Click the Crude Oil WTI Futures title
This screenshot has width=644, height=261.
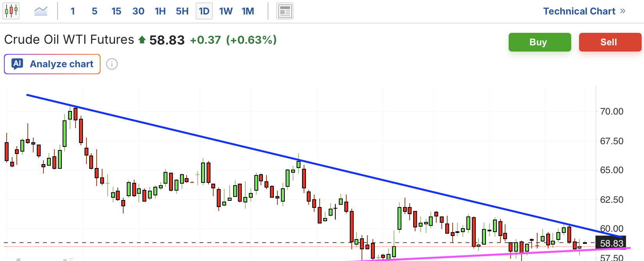coord(69,39)
